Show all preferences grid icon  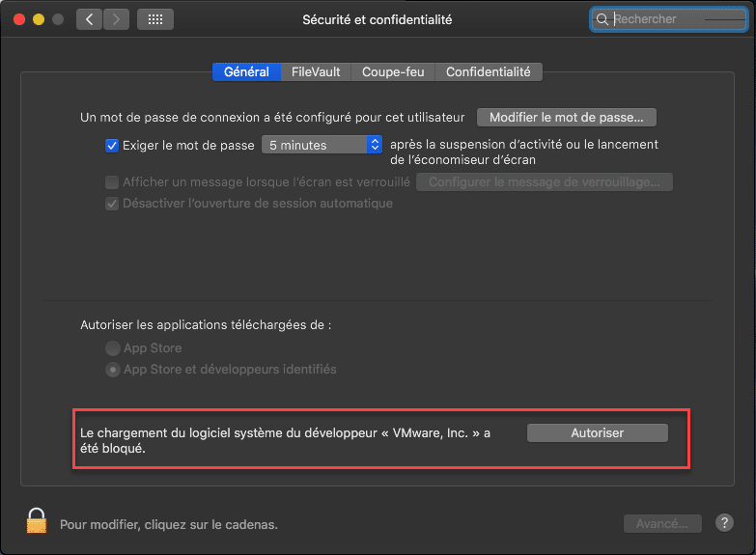(x=155, y=19)
